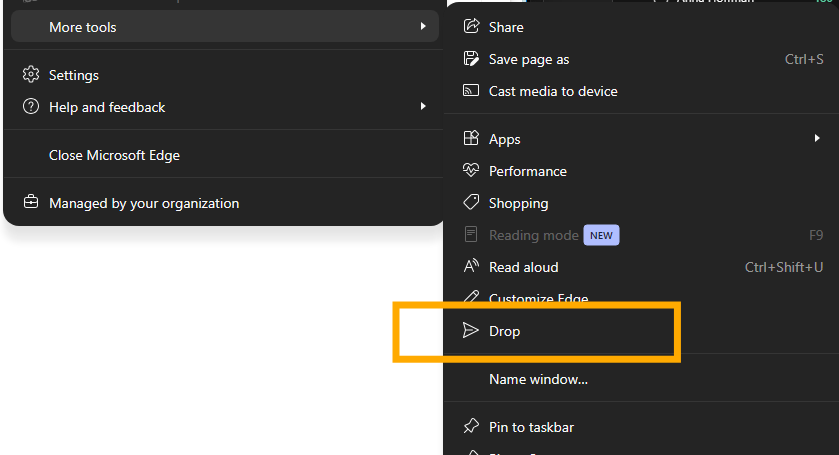Screen dimensions: 839x455
Task: Expand the Help and feedback arrow
Action: pos(423,107)
